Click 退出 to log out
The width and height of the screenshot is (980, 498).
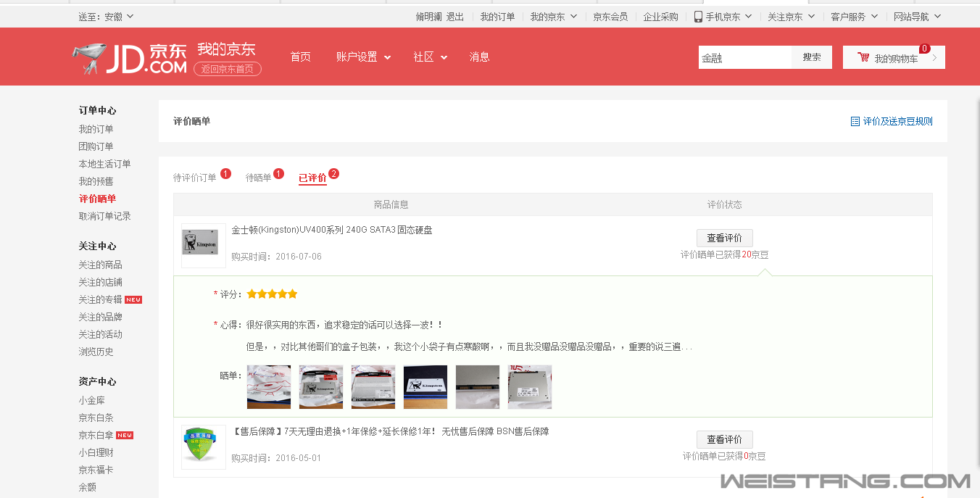click(455, 17)
